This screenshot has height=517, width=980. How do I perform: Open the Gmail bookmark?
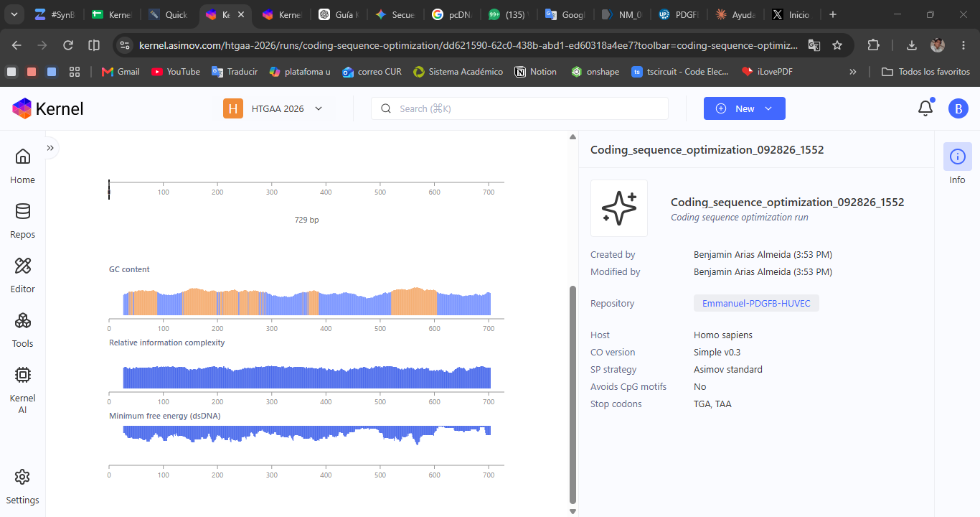(x=121, y=72)
